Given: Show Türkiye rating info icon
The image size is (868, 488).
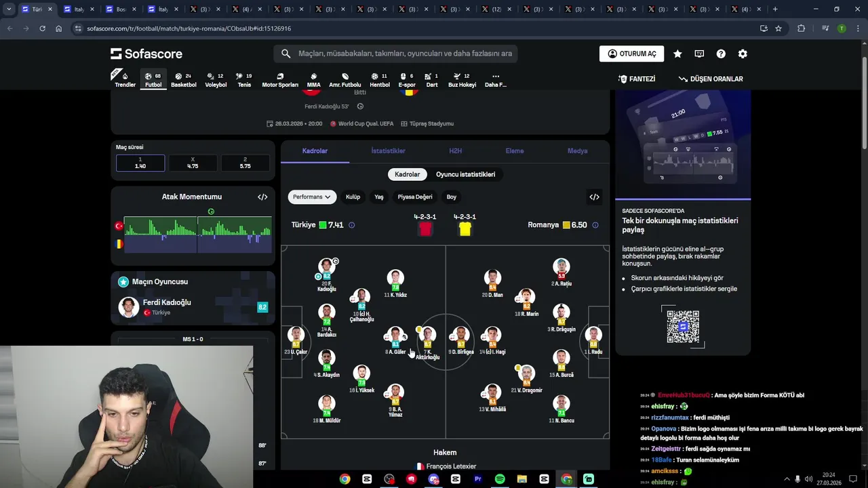Looking at the screenshot, I should (x=351, y=225).
